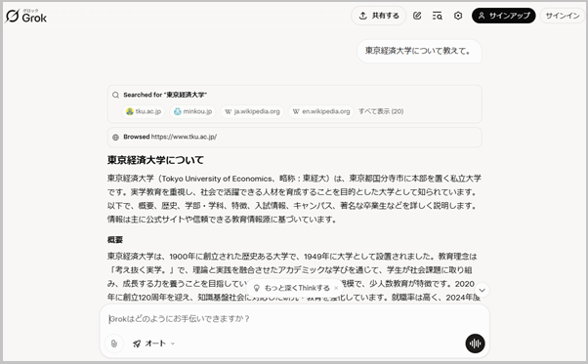This screenshot has width=588, height=364.
Task: Dismiss the もっと深くThinkする suggestion chip
Action: [x=336, y=288]
